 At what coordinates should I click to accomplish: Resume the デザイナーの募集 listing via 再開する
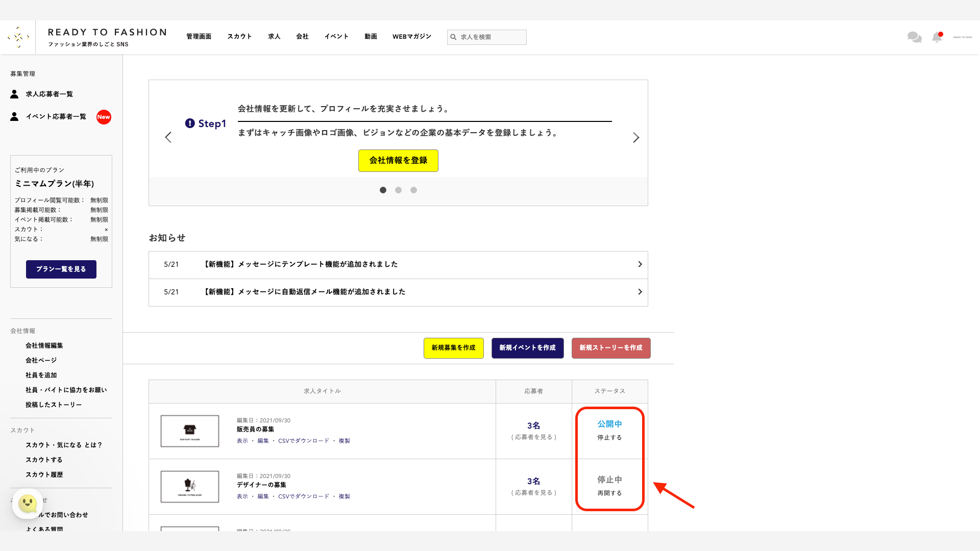click(x=609, y=493)
